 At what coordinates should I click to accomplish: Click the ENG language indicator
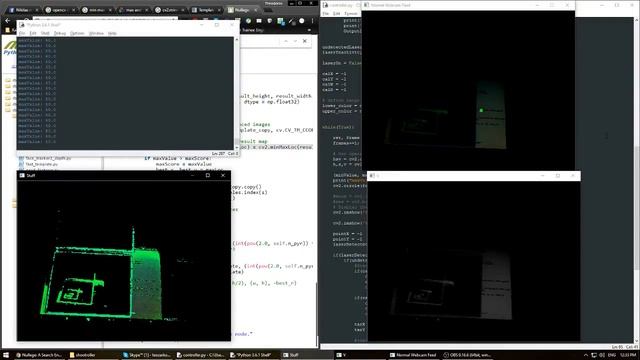point(612,356)
